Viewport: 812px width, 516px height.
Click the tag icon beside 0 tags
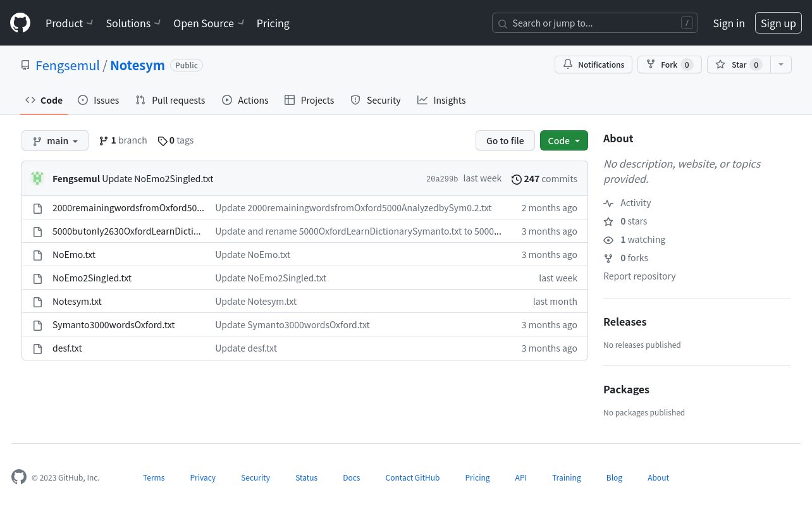coord(163,141)
